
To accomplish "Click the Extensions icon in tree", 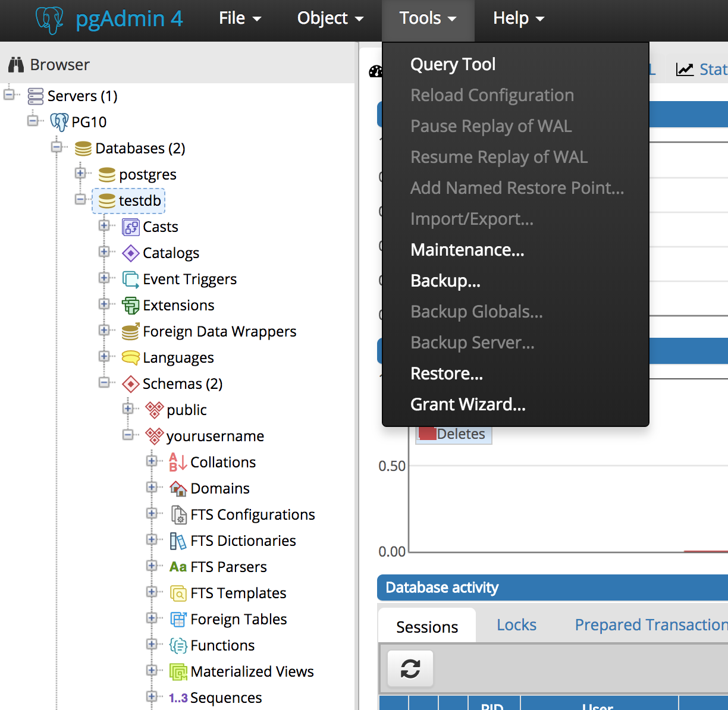I will 130,306.
